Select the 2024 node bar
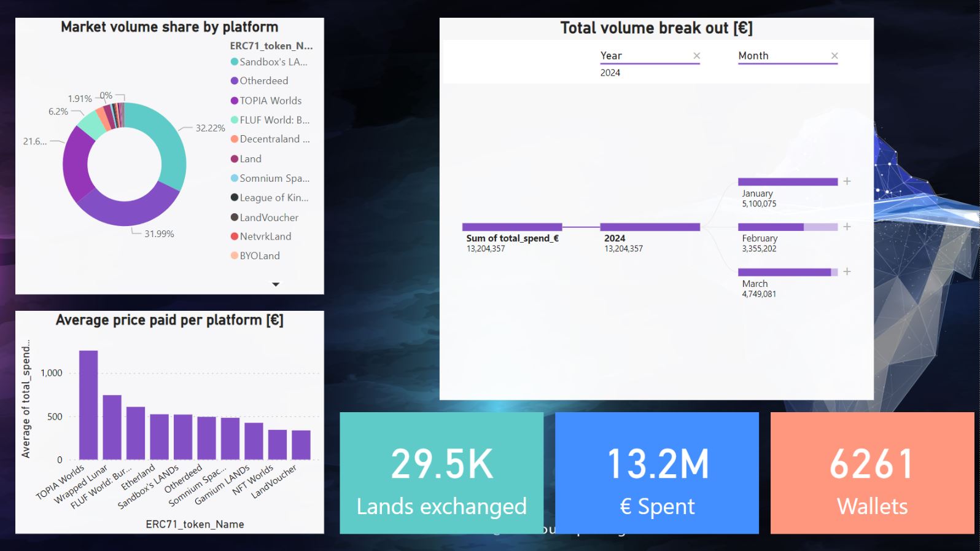 [x=650, y=227]
